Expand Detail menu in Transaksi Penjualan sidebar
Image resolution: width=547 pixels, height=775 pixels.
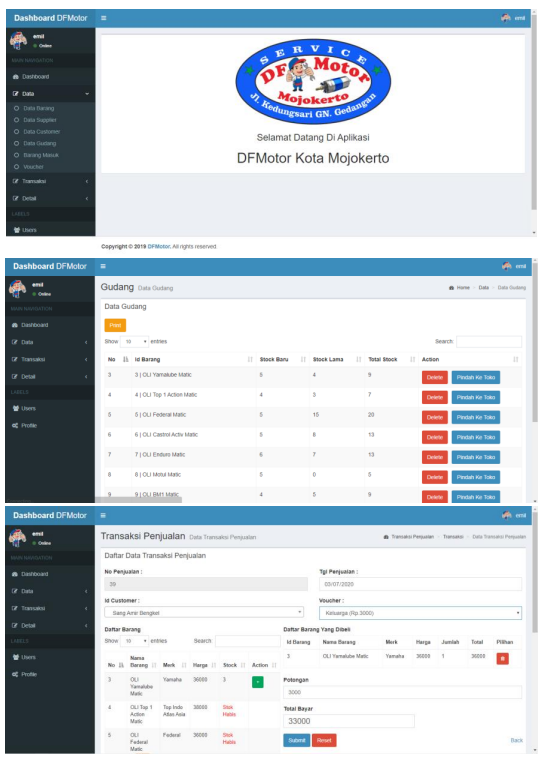click(x=49, y=626)
